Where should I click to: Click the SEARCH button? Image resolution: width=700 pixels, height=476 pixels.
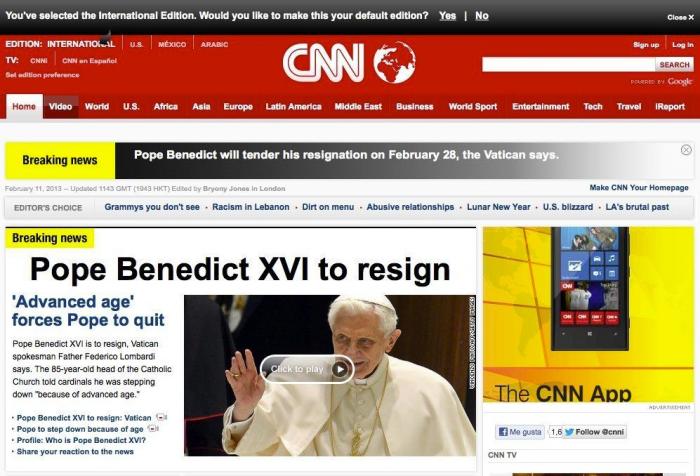pos(674,64)
